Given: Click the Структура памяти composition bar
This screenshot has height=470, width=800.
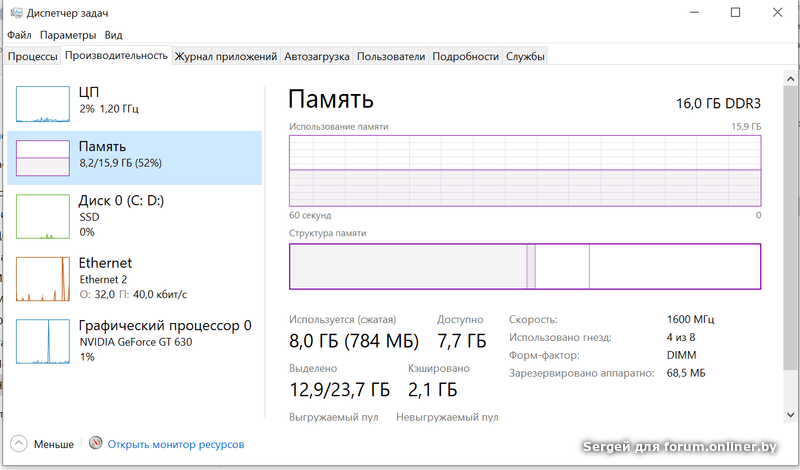Looking at the screenshot, I should pyautogui.click(x=525, y=266).
